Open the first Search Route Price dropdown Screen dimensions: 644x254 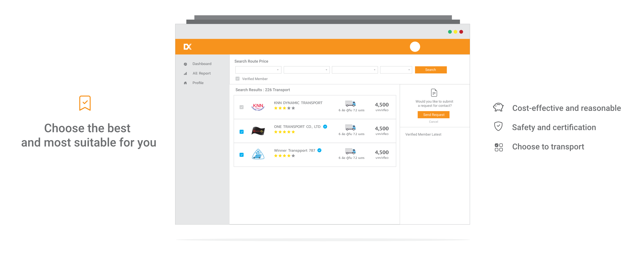(258, 70)
